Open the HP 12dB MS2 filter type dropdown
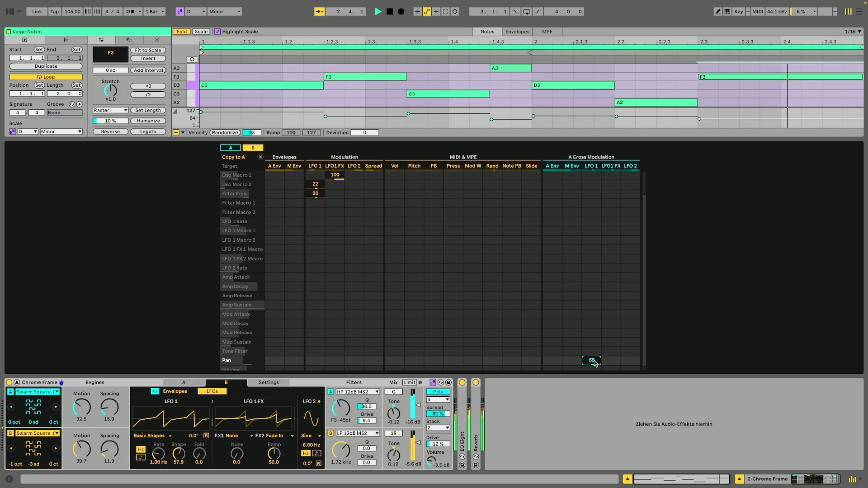The image size is (868, 488). click(x=358, y=392)
